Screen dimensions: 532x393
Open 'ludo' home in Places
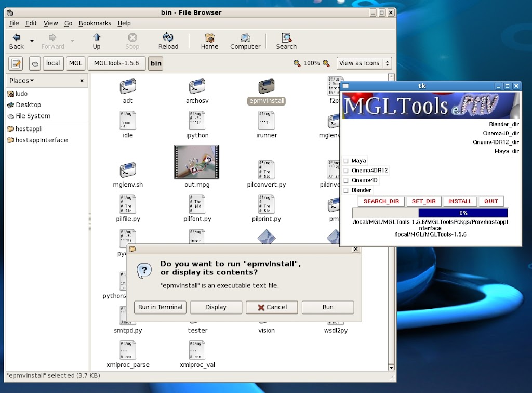[18, 94]
